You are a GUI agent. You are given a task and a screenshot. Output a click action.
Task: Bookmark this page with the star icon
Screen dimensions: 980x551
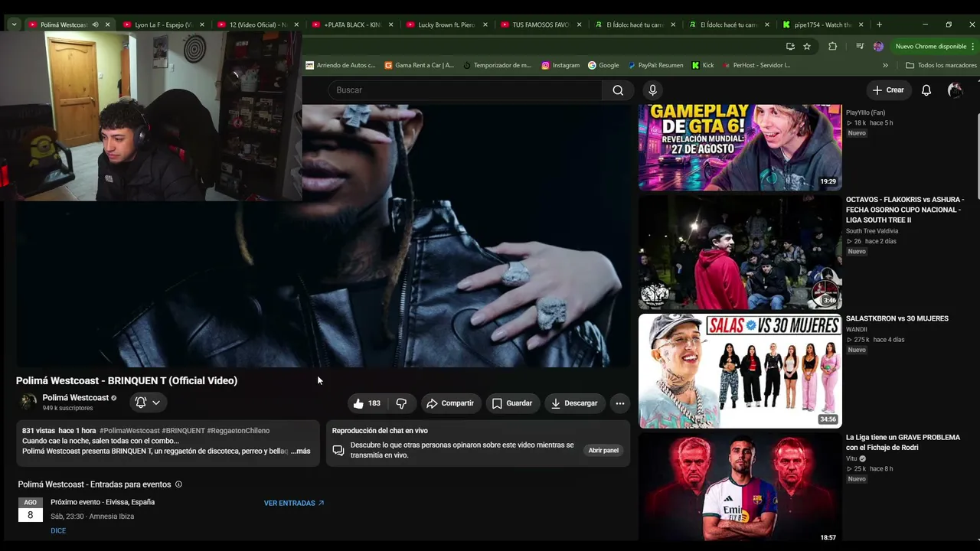point(807,46)
